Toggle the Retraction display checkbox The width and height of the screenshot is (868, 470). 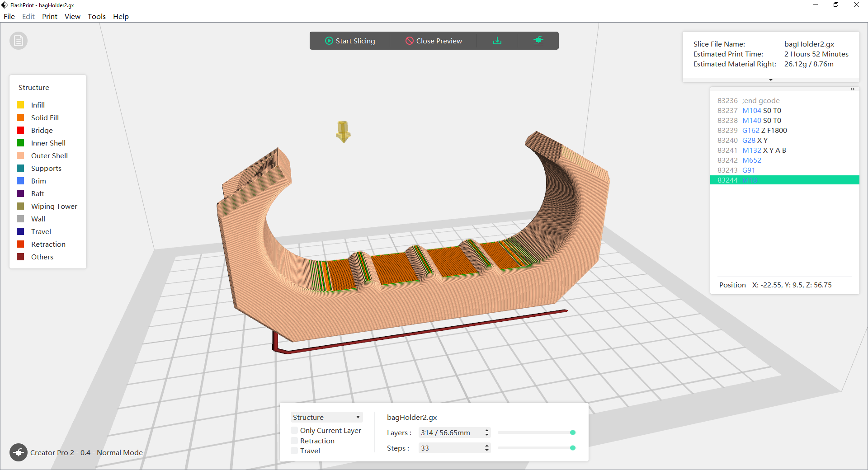[x=294, y=441]
